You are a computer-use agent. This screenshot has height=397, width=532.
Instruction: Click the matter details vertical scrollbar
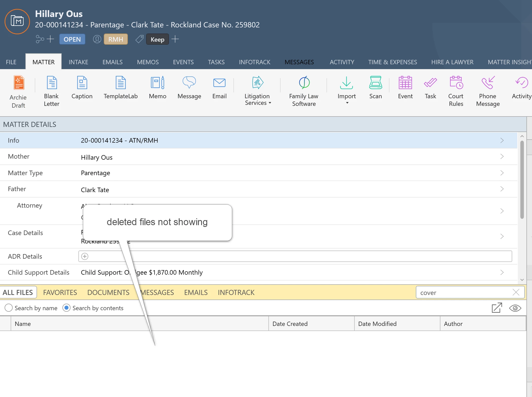coord(522,180)
